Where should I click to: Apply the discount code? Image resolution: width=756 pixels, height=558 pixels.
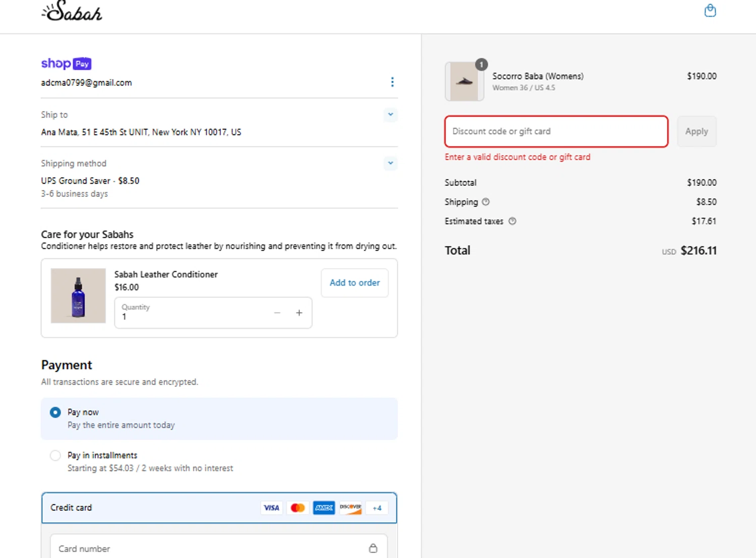tap(697, 131)
